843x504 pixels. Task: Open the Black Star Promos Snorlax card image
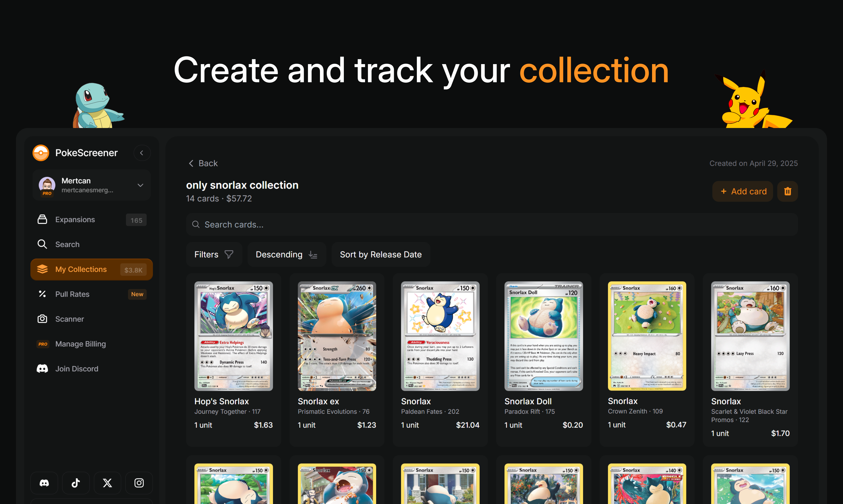(x=750, y=336)
